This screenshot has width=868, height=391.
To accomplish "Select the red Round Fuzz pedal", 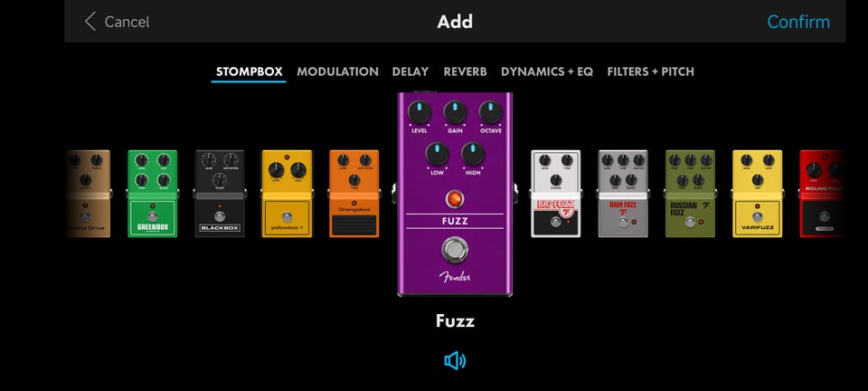I will (x=822, y=194).
